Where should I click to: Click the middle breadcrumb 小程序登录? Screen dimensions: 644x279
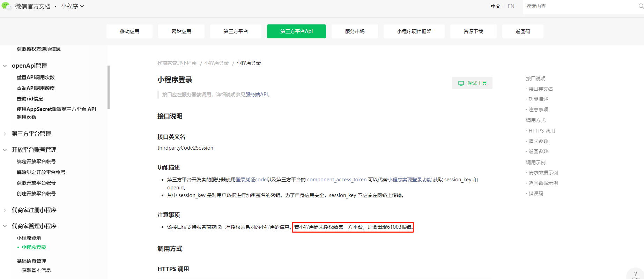pyautogui.click(x=216, y=63)
